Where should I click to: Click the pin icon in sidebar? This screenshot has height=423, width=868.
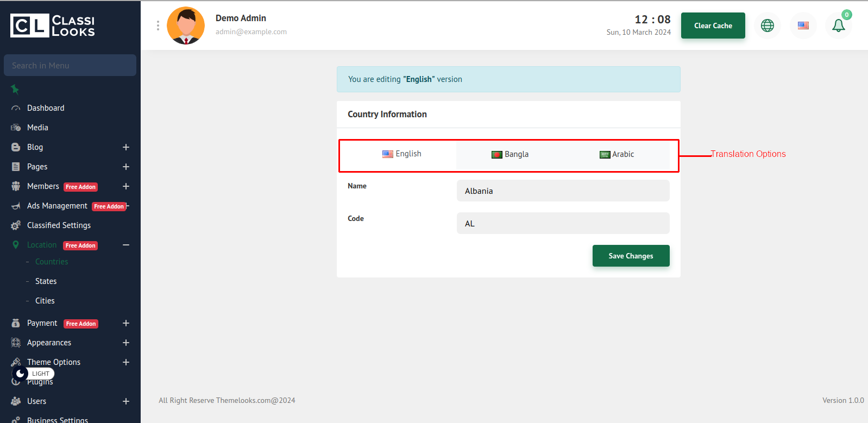[15, 89]
